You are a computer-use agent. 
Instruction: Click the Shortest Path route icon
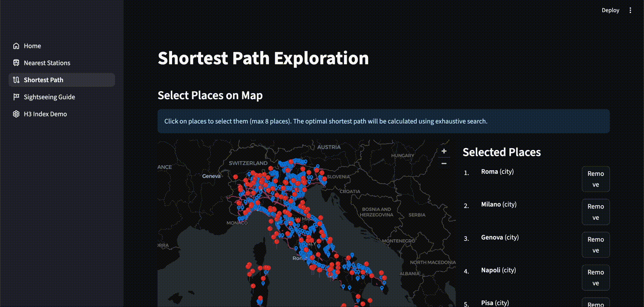(16, 80)
